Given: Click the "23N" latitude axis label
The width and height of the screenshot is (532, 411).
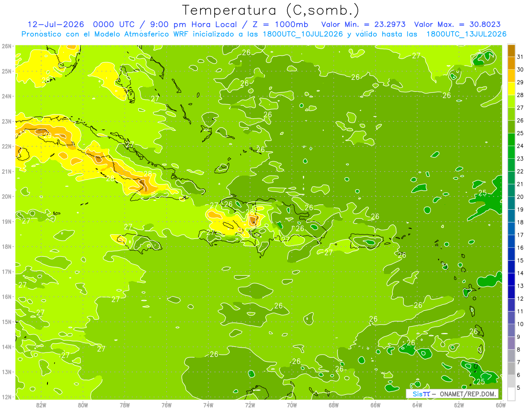Looking at the screenshot, I should [6, 121].
